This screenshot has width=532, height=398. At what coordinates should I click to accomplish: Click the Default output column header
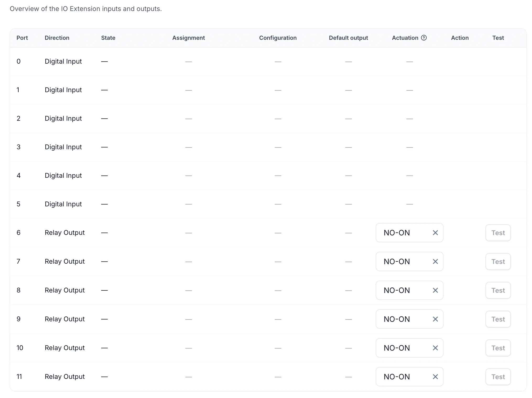pos(348,38)
